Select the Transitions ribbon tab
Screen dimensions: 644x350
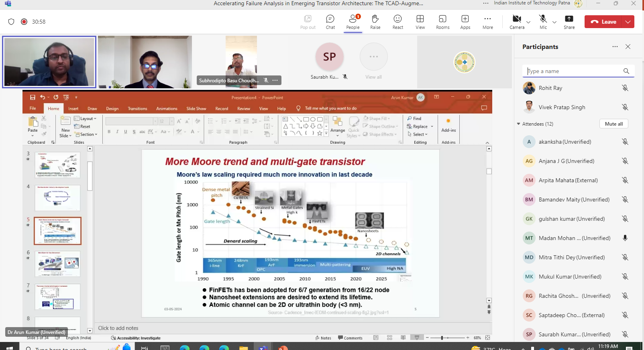click(137, 109)
